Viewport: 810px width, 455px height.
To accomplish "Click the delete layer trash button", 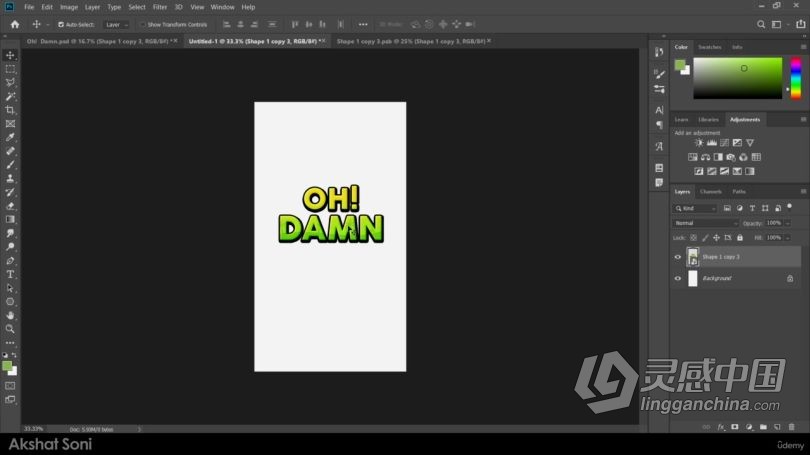I will [x=791, y=427].
